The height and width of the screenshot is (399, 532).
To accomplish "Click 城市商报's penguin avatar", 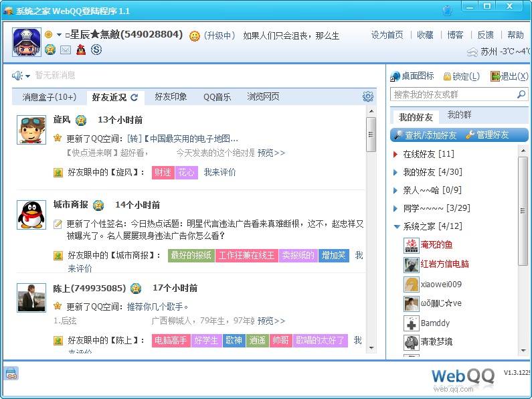I will pos(31,215).
